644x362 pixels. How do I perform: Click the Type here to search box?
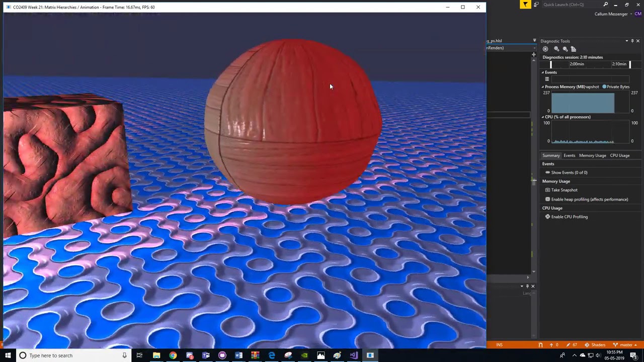(x=73, y=355)
